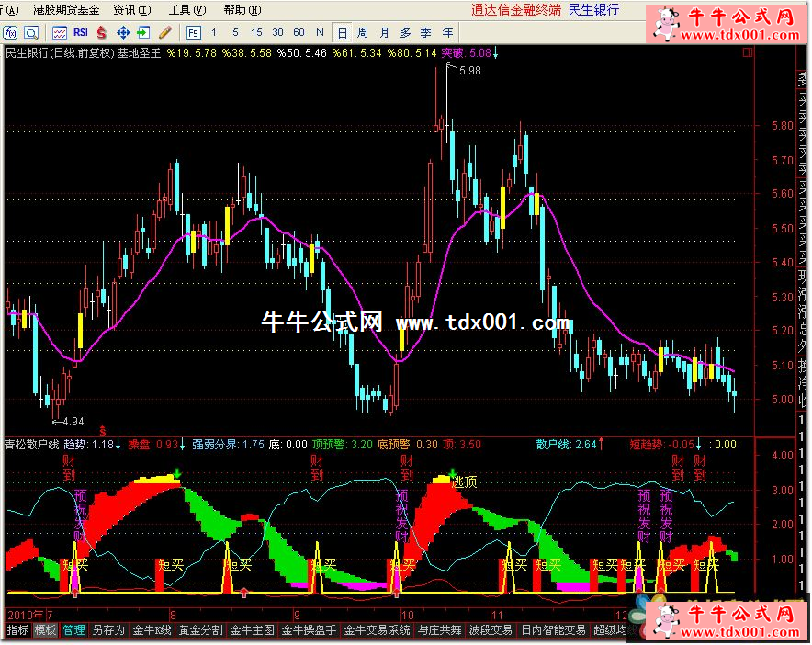Select the 黄金分割 template tab

pos(201,630)
